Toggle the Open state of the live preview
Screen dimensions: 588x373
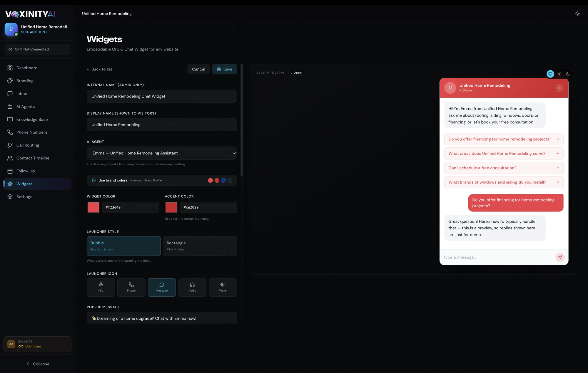pyautogui.click(x=296, y=73)
